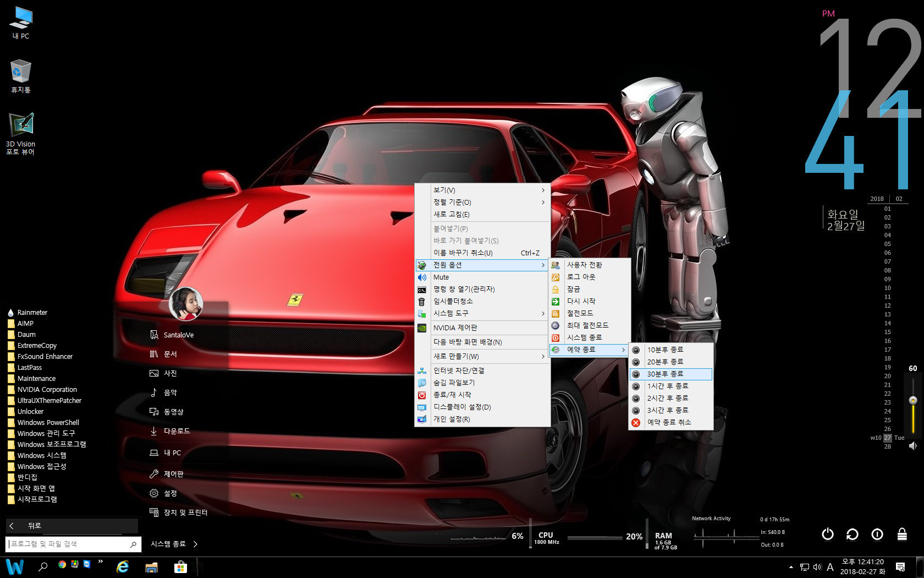Click 예약 종료 취소 menu item
This screenshot has height=578, width=924.
click(671, 422)
